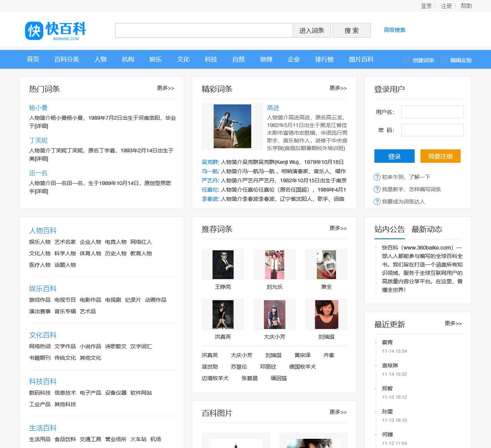Open the 刘瑞琪 photo thumbnail
The height and width of the screenshot is (448, 491).
(x=326, y=314)
